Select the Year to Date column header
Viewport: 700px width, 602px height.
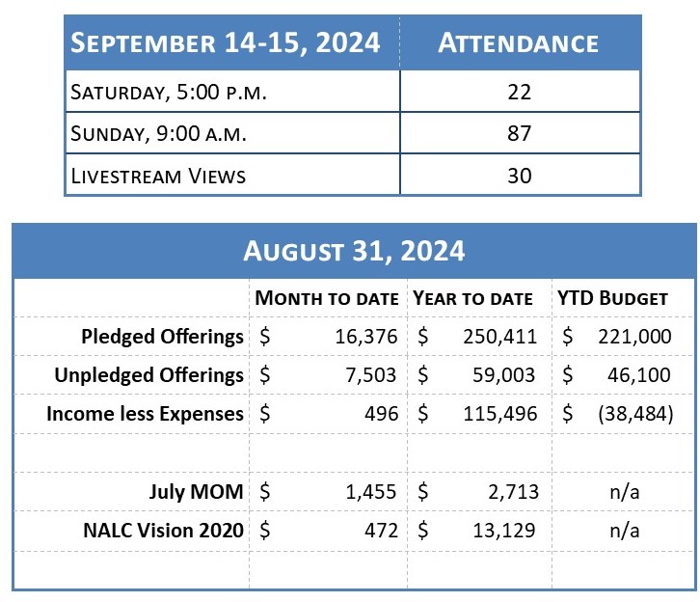click(x=474, y=298)
